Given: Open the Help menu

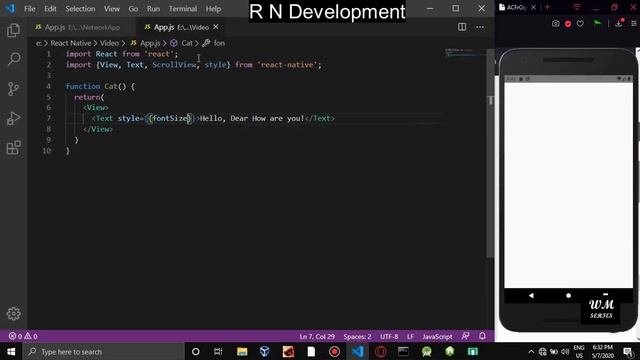Looking at the screenshot, I should (x=213, y=9).
